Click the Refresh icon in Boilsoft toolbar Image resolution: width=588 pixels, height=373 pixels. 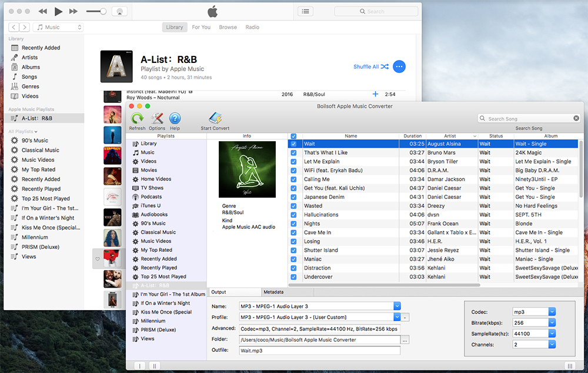pos(137,119)
